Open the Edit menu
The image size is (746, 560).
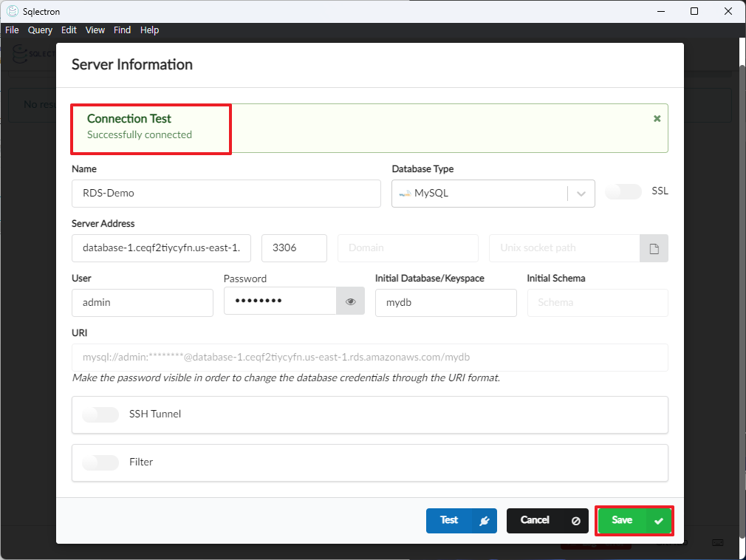point(69,30)
